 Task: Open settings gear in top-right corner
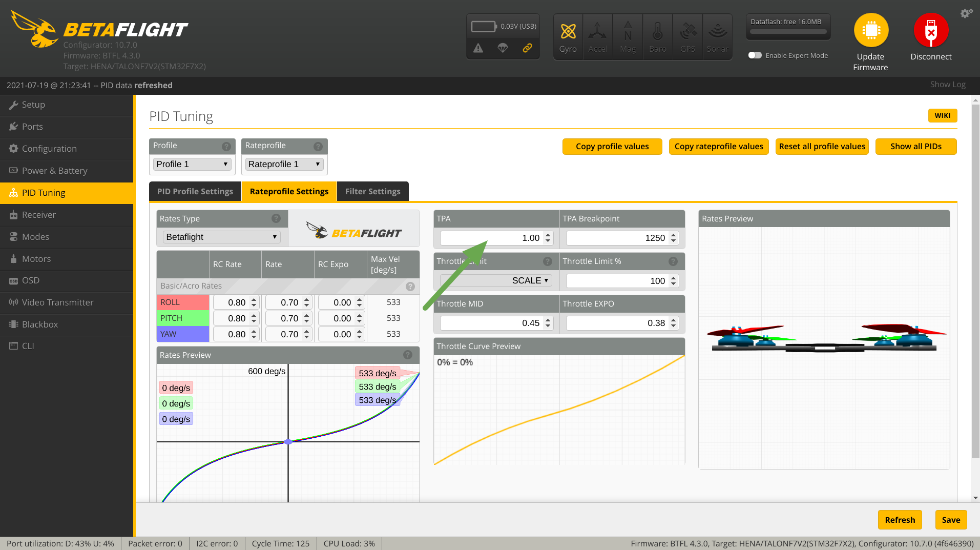coord(966,13)
